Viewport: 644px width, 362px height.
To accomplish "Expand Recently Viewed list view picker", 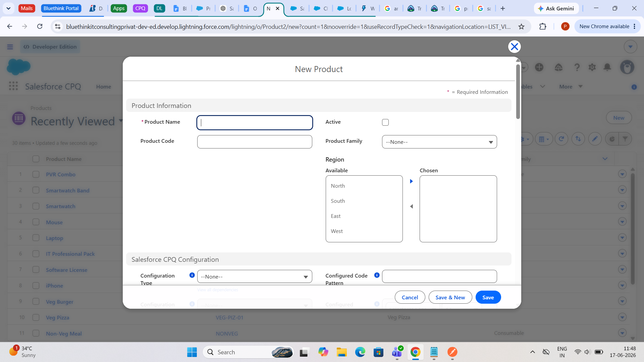I will [x=121, y=121].
